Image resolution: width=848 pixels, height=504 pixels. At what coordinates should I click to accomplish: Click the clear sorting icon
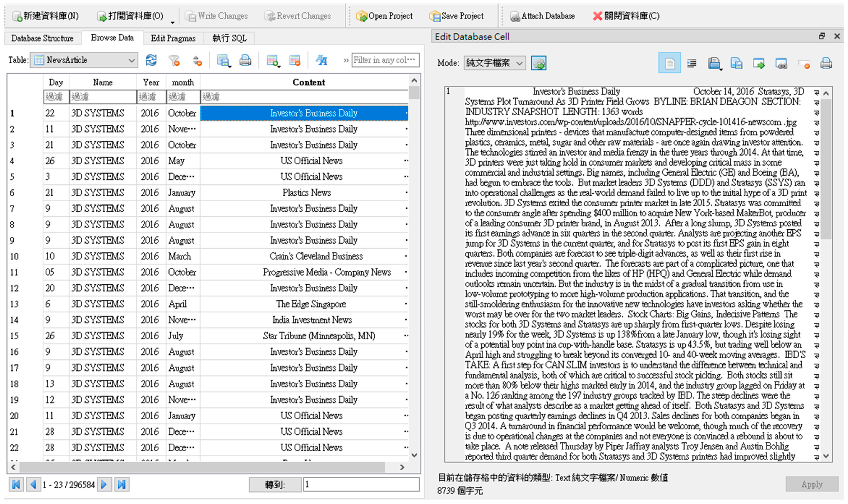pos(197,60)
